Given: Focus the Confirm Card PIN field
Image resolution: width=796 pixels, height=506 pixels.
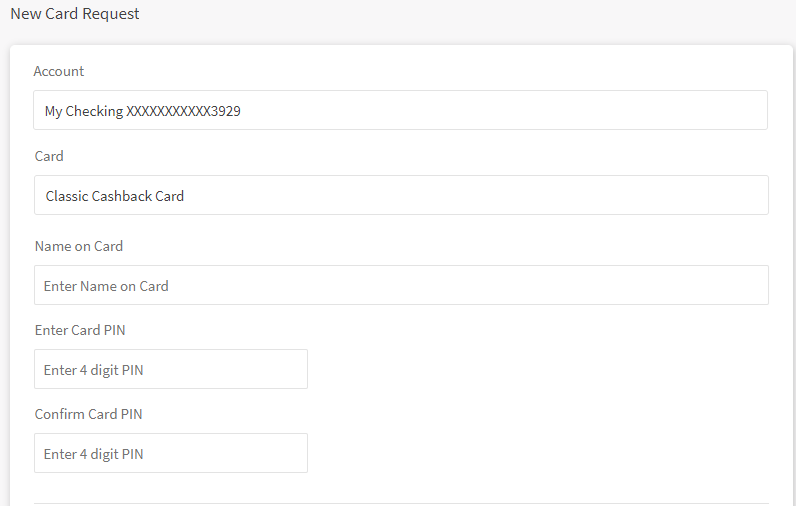Looking at the screenshot, I should coord(170,453).
